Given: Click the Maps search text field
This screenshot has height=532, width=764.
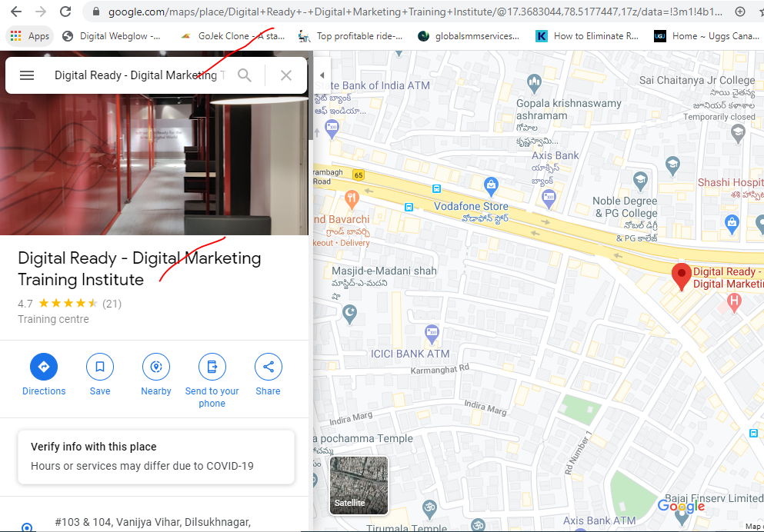Looking at the screenshot, I should (140, 75).
